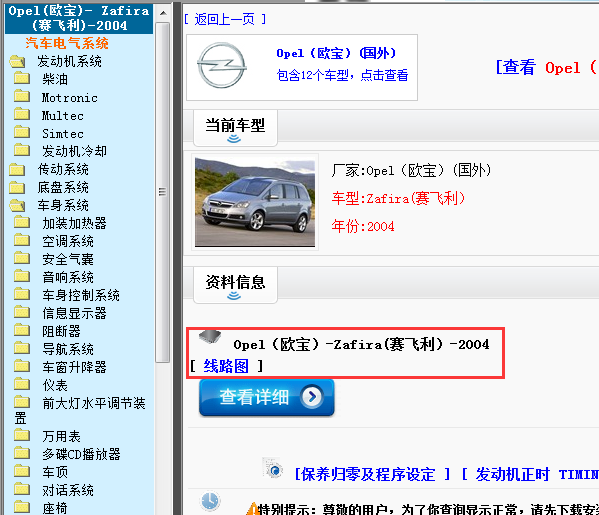The image size is (599, 515).
Task: Click the blue 查看详细 button
Action: [267, 397]
